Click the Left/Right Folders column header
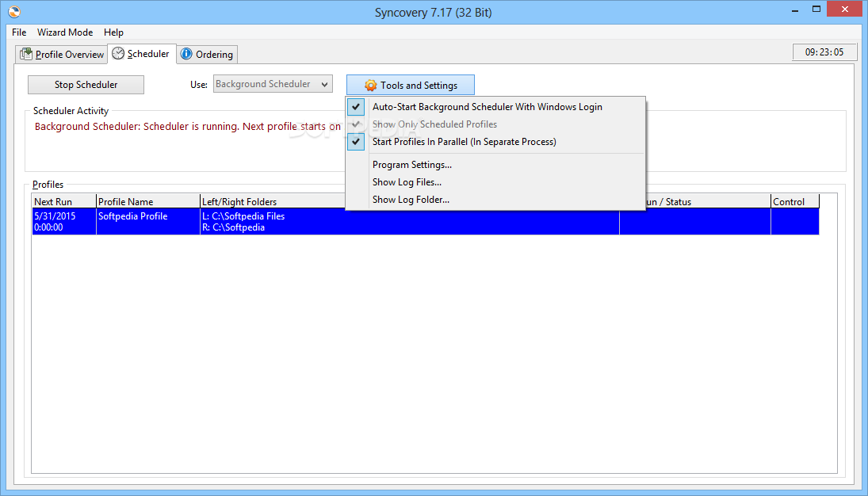 click(273, 201)
